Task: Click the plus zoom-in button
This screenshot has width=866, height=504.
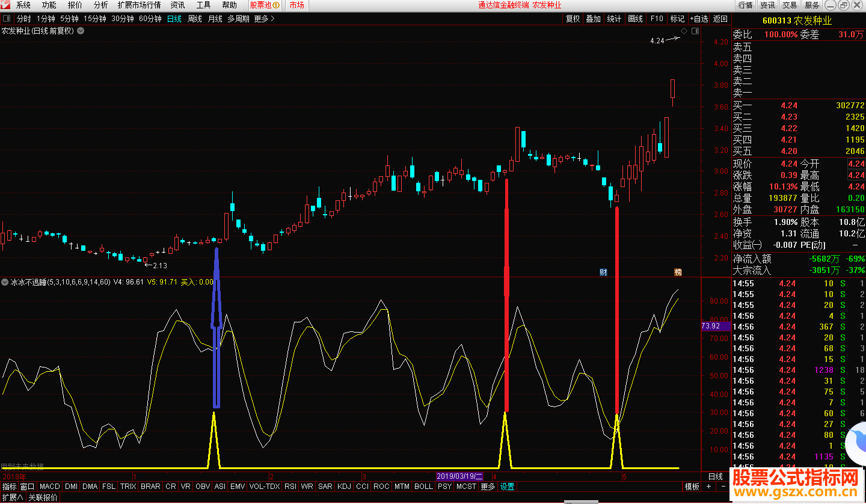Action: pyautogui.click(x=708, y=487)
